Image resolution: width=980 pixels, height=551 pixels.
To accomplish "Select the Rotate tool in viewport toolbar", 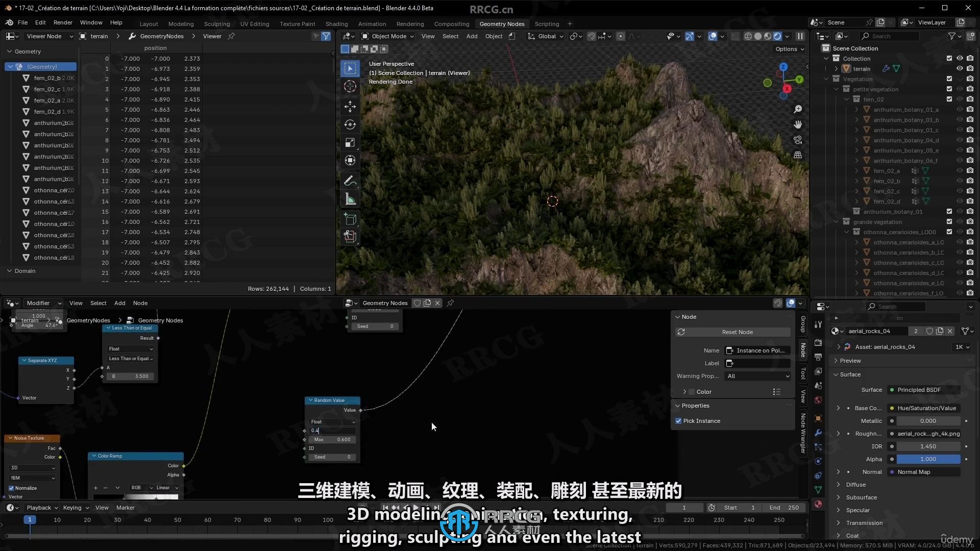I will [x=350, y=124].
